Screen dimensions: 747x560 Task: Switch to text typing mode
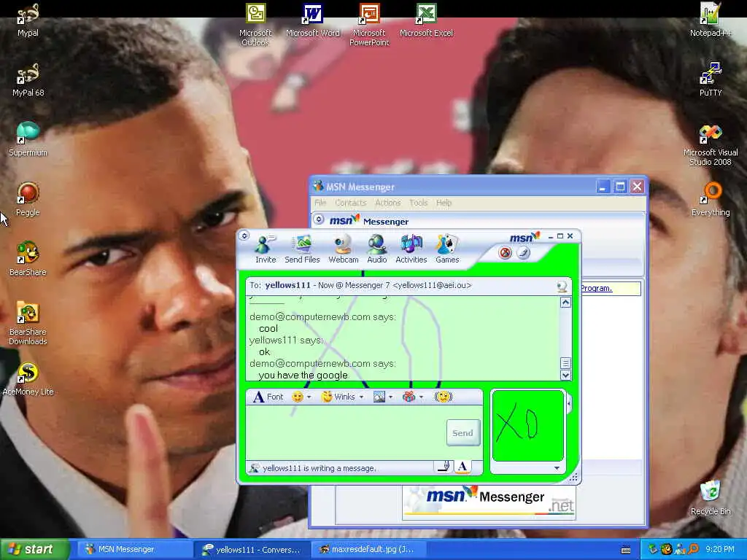coord(462,466)
